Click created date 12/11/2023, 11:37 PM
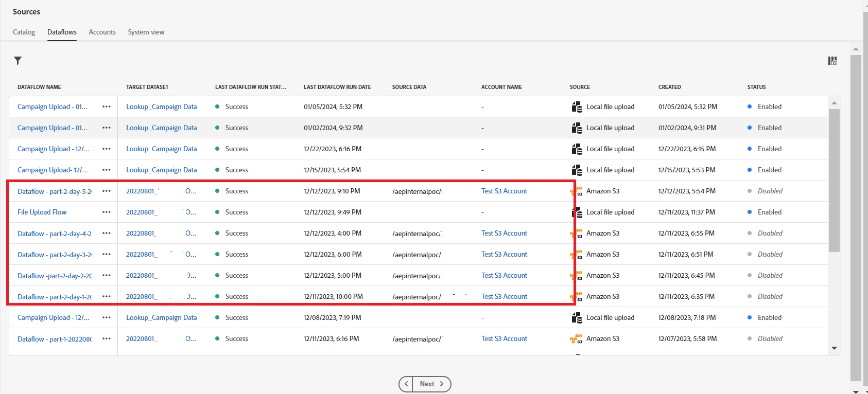The height and width of the screenshot is (394, 868). tap(687, 212)
